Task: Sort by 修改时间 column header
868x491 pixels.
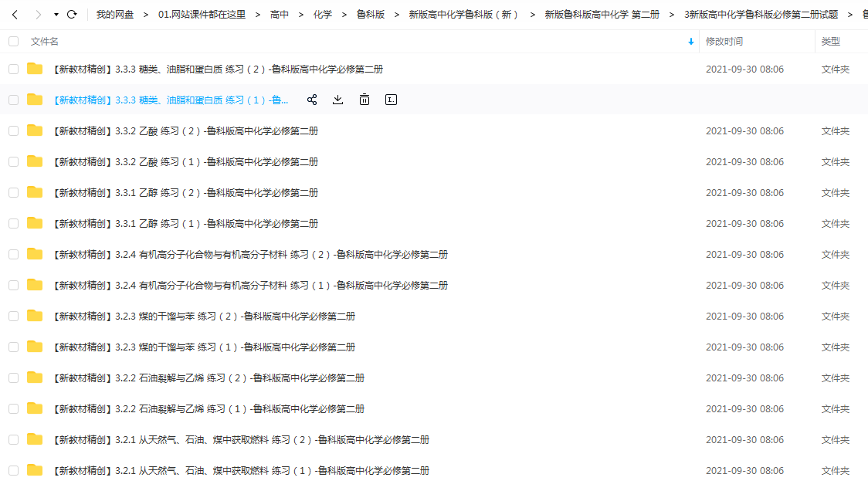Action: (x=724, y=42)
